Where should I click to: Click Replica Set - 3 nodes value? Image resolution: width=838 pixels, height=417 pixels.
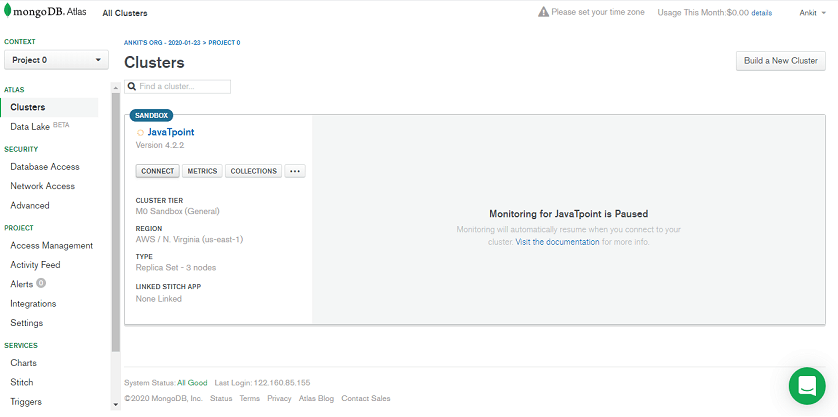point(176,267)
